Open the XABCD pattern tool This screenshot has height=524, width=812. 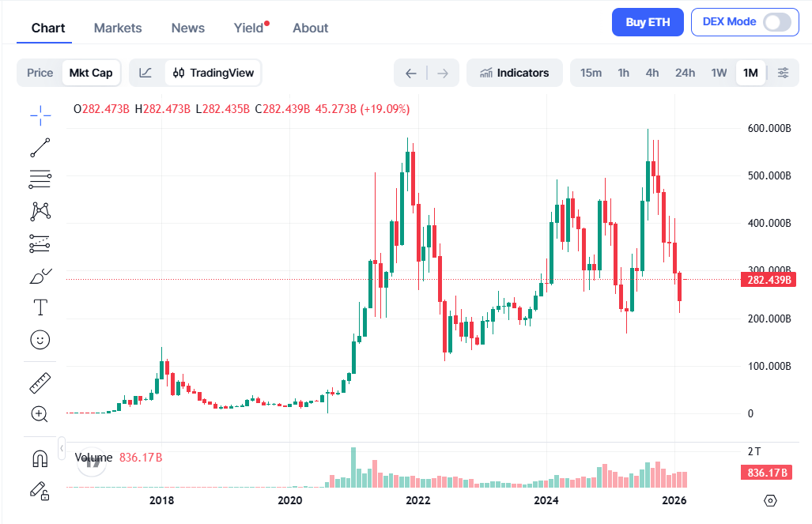[x=40, y=210]
